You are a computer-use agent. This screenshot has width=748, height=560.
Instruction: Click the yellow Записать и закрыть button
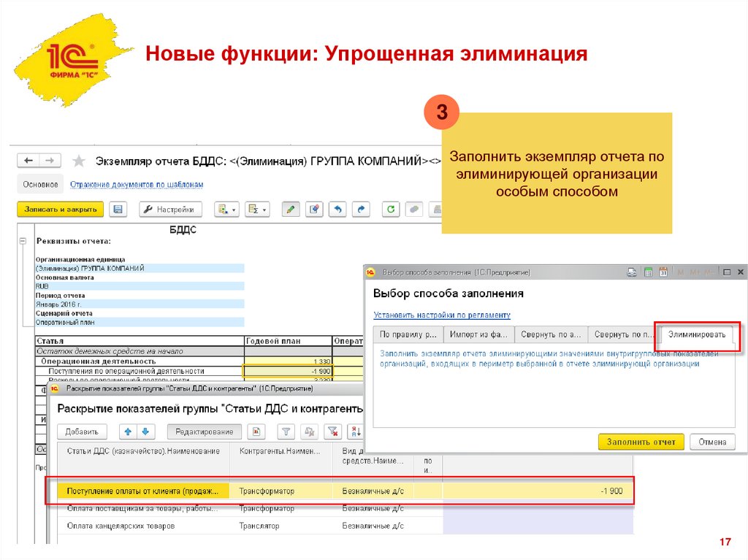click(x=61, y=210)
